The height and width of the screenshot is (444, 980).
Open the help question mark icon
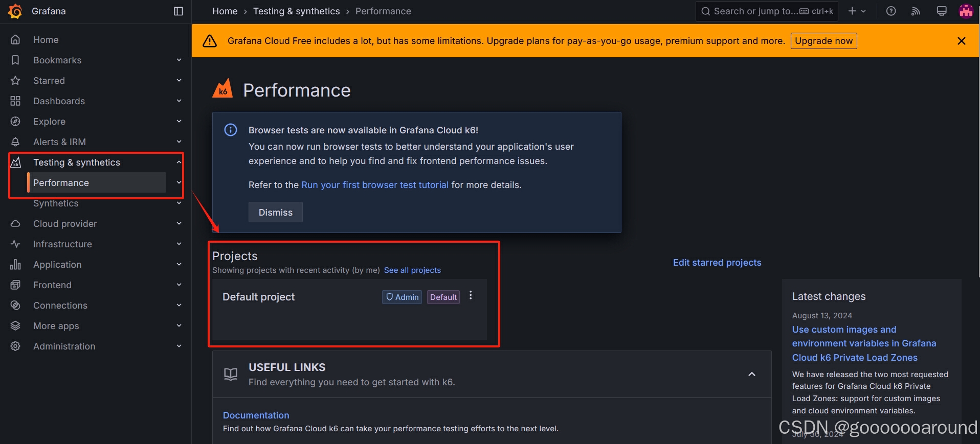coord(891,11)
